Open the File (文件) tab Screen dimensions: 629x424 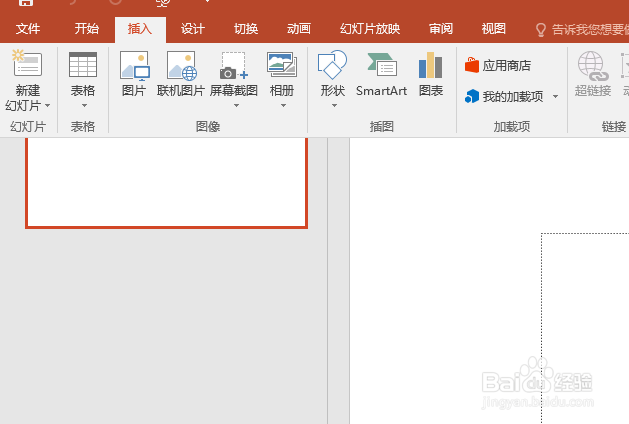click(28, 29)
